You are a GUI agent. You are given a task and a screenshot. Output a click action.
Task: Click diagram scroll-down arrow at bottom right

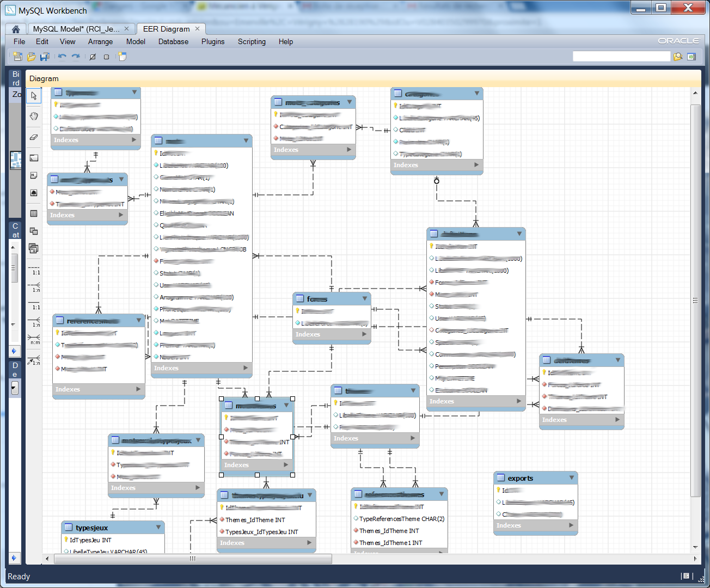695,547
